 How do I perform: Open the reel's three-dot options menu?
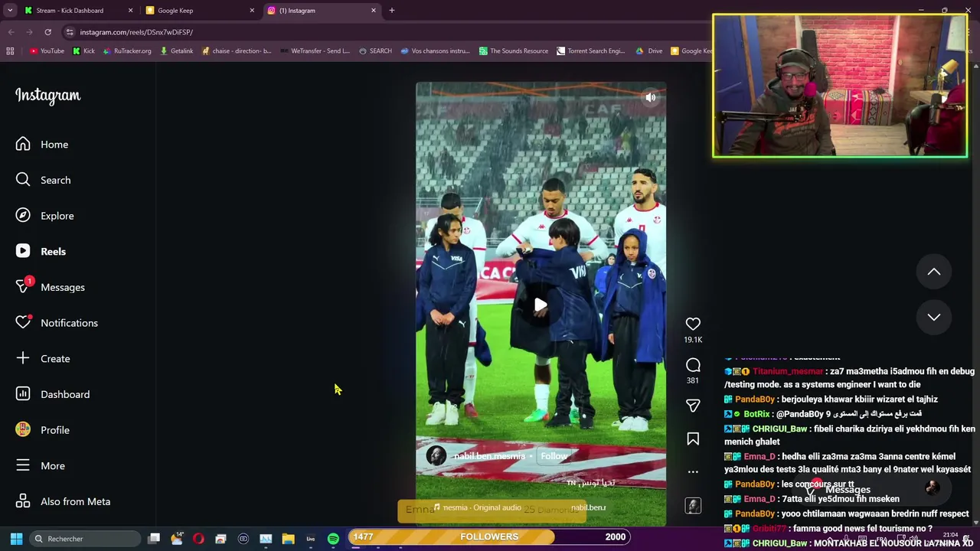(x=693, y=471)
